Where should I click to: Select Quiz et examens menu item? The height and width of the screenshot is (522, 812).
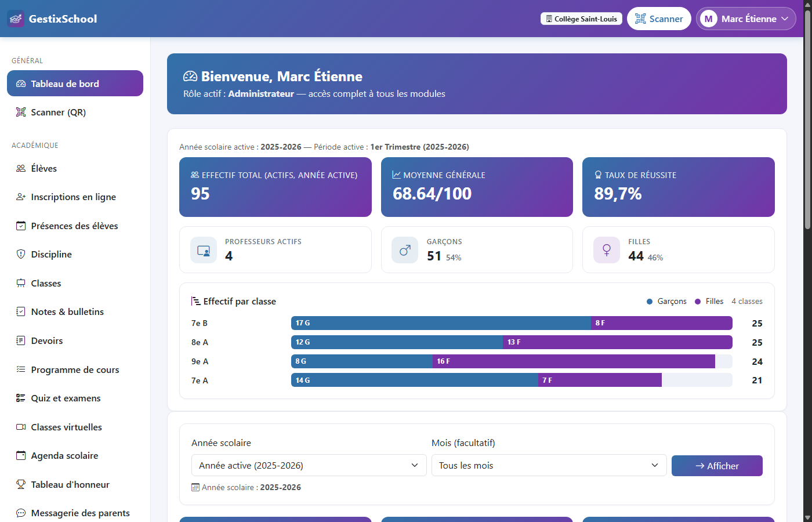pyautogui.click(x=75, y=398)
